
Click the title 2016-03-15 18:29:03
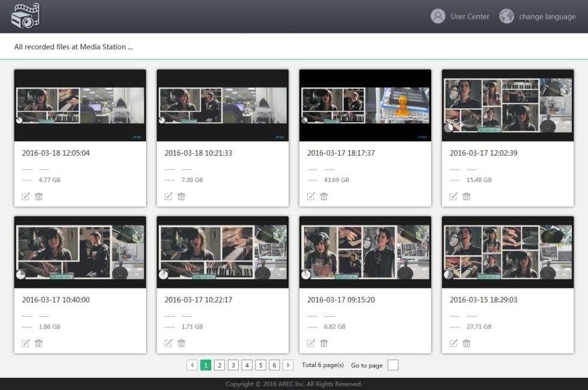[483, 300]
